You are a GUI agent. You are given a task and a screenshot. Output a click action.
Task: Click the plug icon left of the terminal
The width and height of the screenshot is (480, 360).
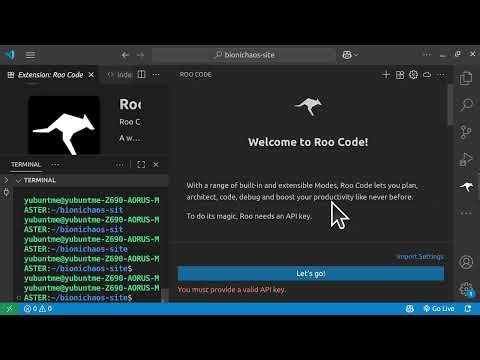tap(6, 192)
